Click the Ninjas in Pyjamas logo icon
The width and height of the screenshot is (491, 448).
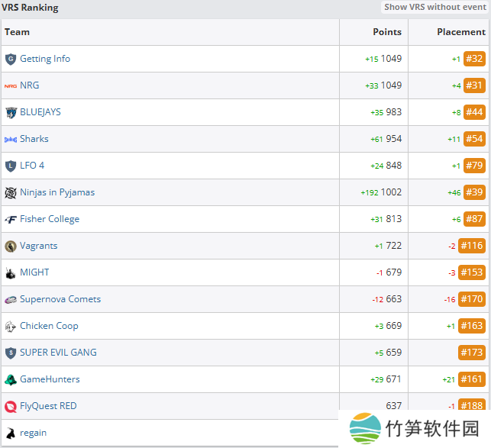click(11, 192)
